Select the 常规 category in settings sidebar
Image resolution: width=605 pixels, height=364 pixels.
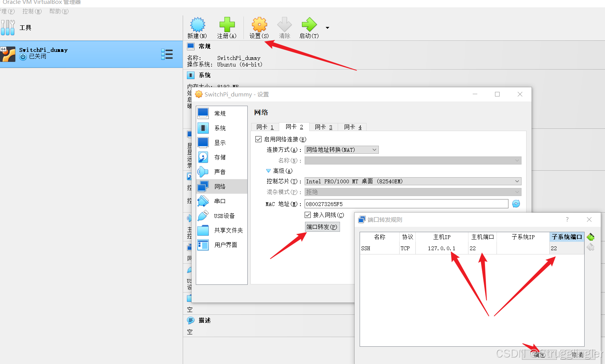222,113
